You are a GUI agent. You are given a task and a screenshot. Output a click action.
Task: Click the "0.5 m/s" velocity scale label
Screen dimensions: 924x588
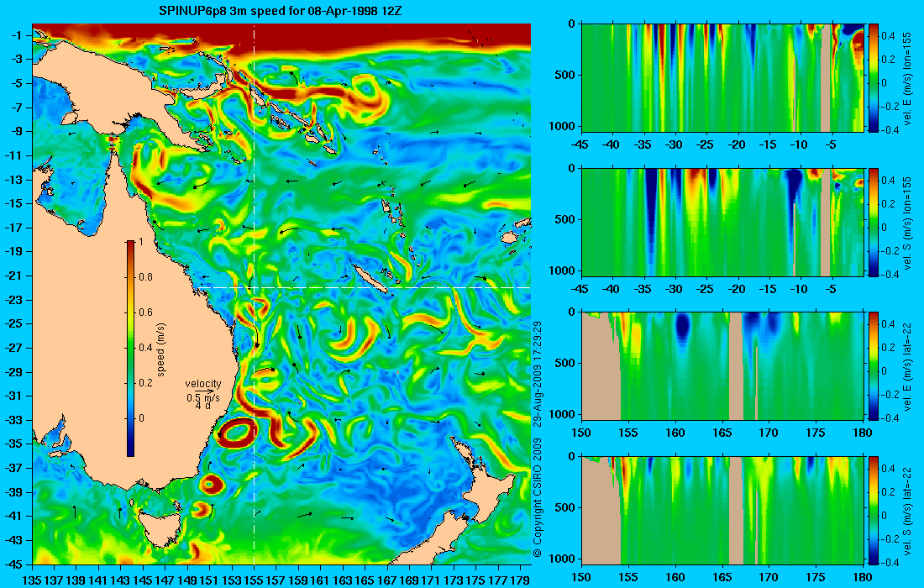click(x=203, y=398)
